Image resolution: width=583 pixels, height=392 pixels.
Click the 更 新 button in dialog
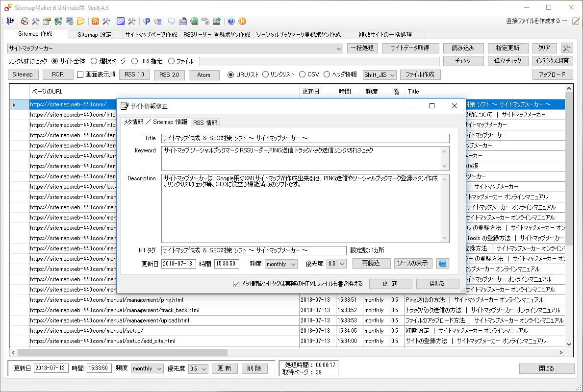(x=390, y=284)
